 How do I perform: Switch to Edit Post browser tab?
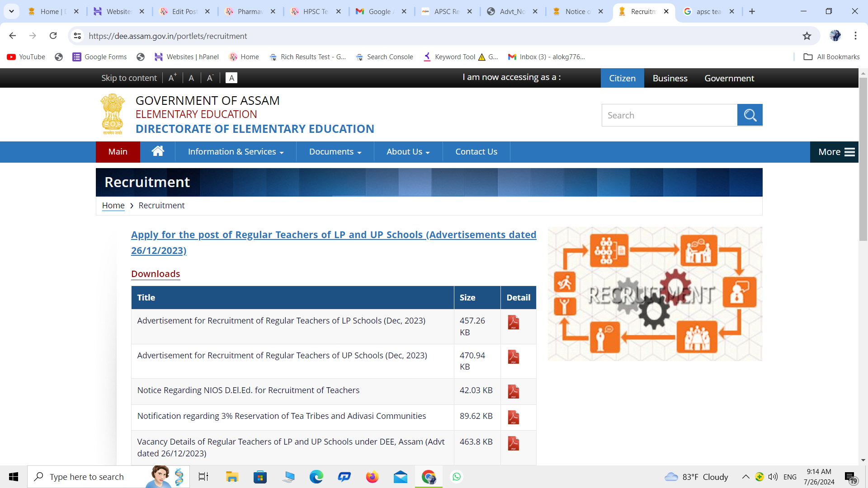[184, 11]
